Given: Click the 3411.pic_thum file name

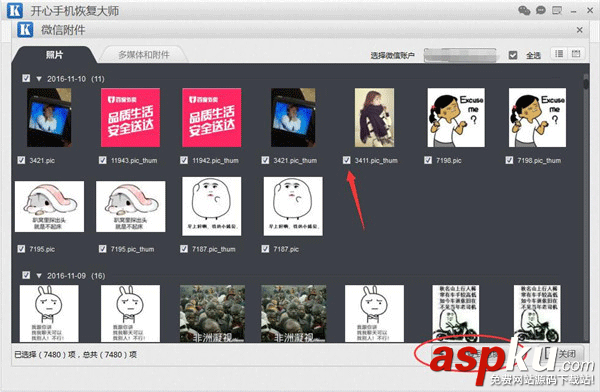Looking at the screenshot, I should click(376, 160).
